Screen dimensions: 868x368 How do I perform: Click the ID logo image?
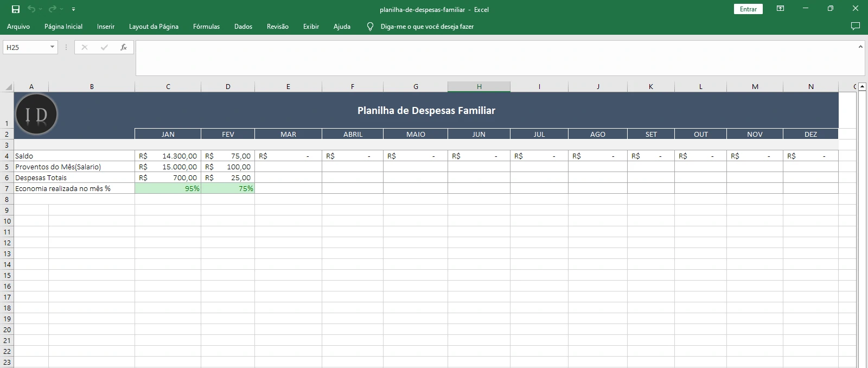(36, 114)
